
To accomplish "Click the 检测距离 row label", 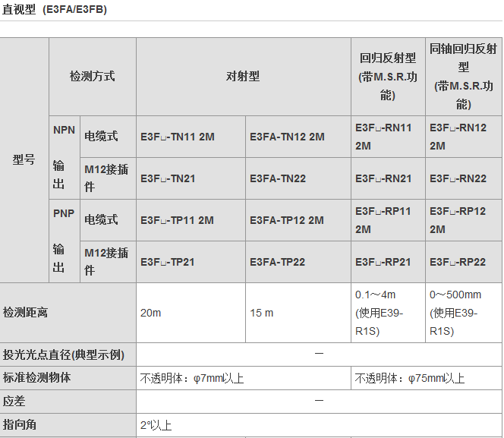I will click(x=25, y=313).
